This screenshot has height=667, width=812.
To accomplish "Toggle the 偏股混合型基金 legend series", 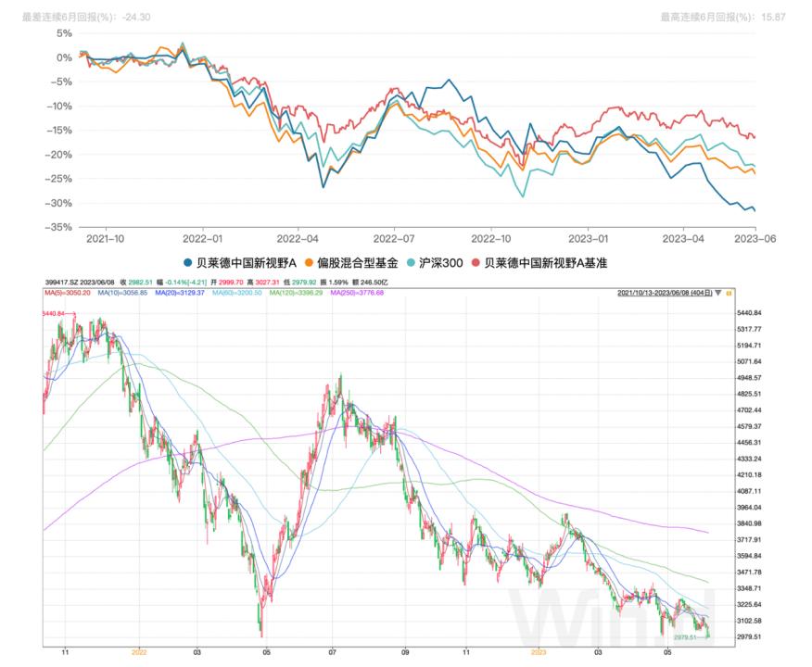I will coord(351,263).
